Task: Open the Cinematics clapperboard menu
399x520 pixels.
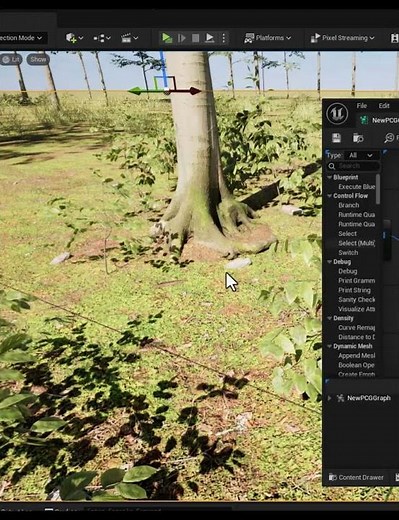Action: coord(129,38)
